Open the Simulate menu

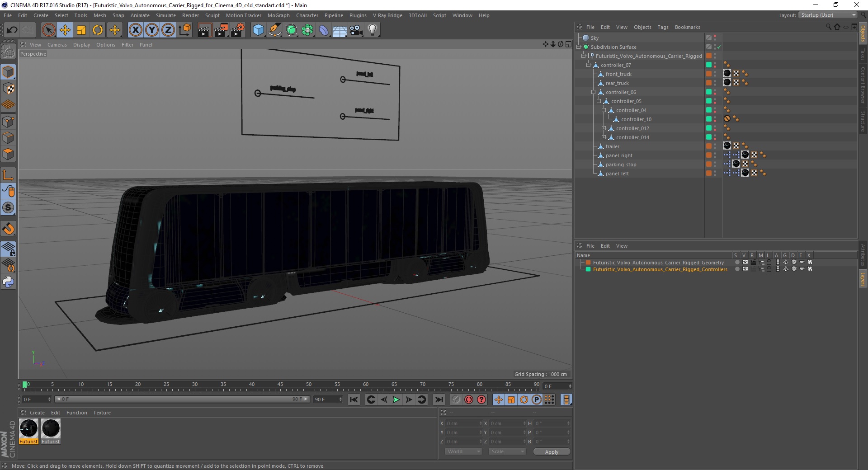tap(166, 15)
